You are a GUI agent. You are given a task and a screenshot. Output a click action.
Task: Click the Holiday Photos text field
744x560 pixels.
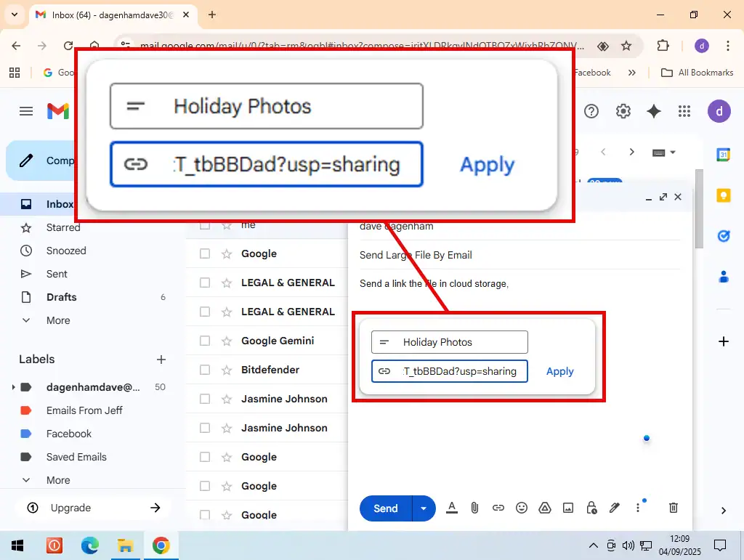(x=458, y=342)
